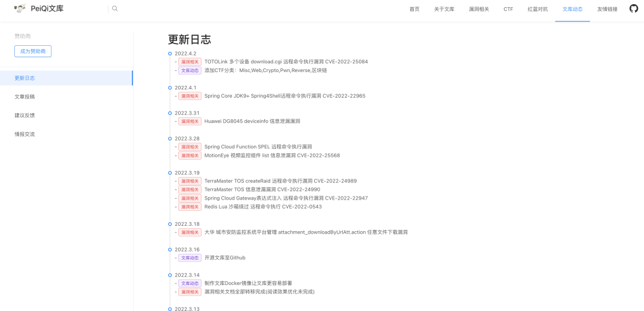This screenshot has height=311, width=644.
Task: Click 成为赞助商 button
Action: (33, 51)
